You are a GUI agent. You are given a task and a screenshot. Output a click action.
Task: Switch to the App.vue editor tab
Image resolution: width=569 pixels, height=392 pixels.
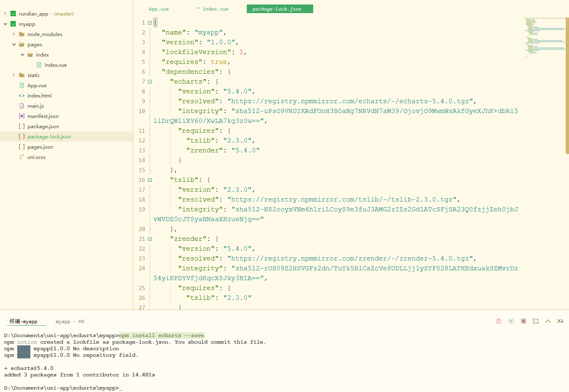(x=159, y=9)
